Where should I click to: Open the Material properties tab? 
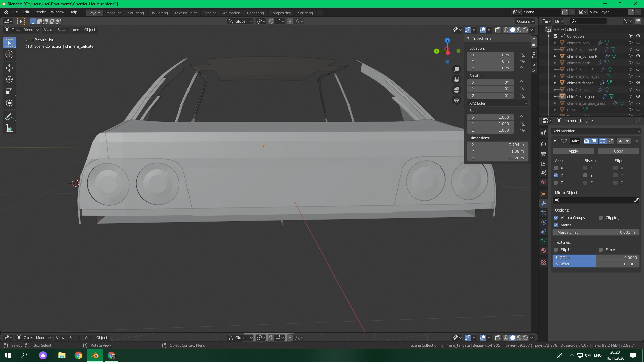pos(544,250)
